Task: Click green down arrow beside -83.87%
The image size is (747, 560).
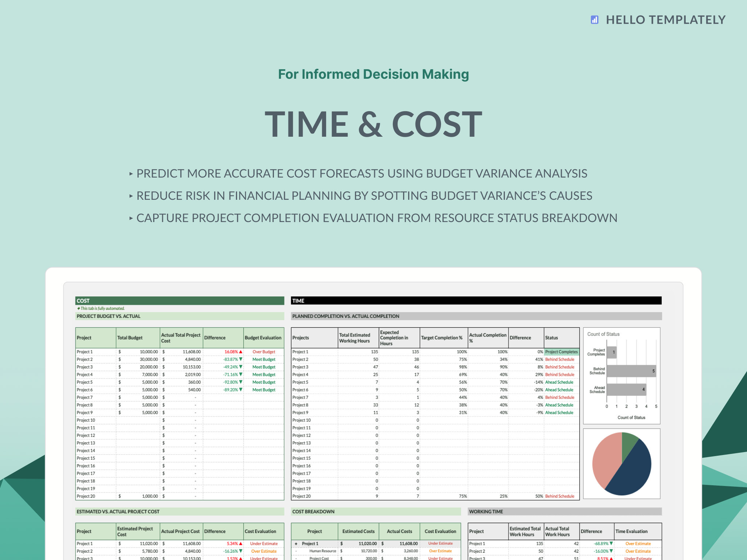Action: click(241, 359)
